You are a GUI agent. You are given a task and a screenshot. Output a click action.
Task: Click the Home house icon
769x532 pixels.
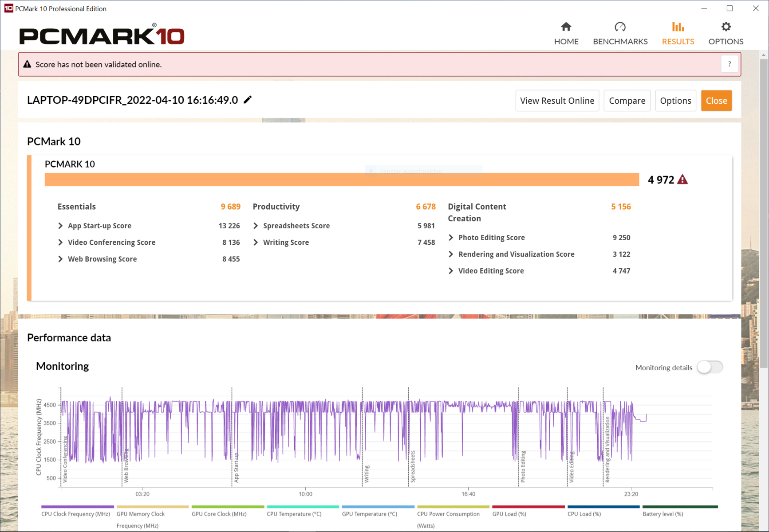(x=566, y=27)
